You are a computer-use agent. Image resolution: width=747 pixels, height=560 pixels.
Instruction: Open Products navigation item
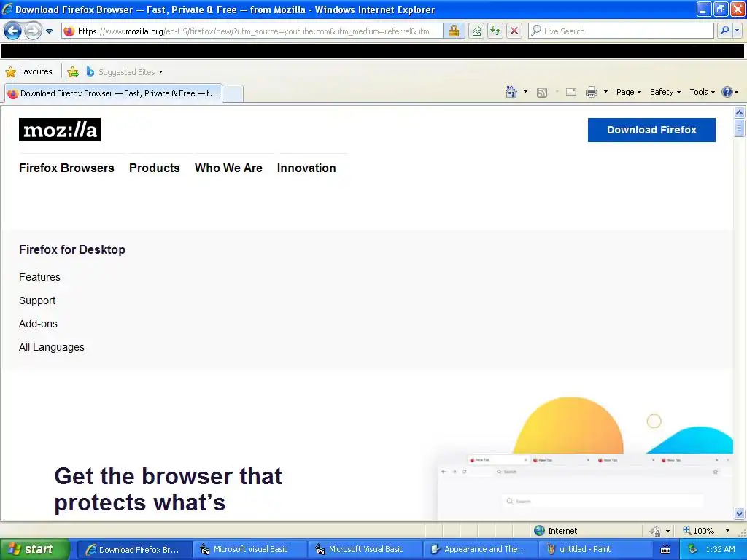155,168
